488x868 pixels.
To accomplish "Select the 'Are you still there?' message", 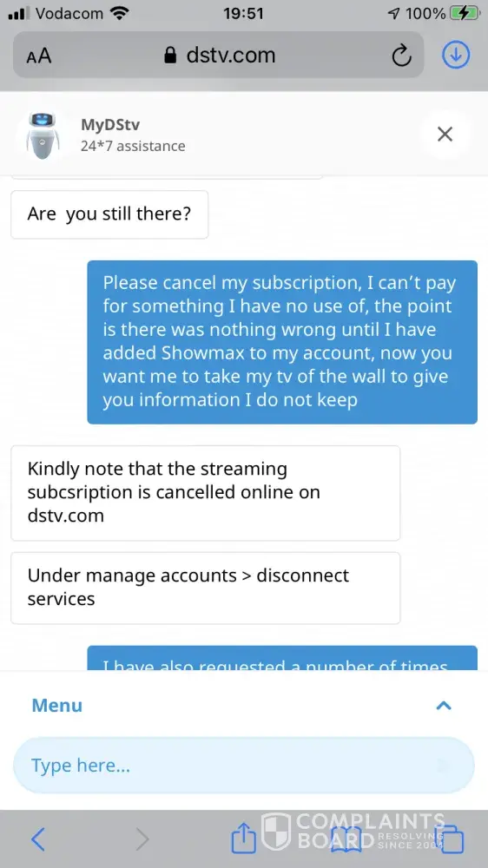I will 109,214.
